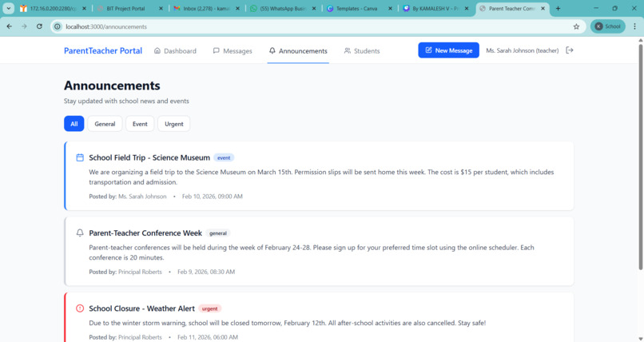Image resolution: width=644 pixels, height=342 pixels.
Task: Click the logout icon next to Sarah Johnson
Action: pyautogui.click(x=569, y=50)
